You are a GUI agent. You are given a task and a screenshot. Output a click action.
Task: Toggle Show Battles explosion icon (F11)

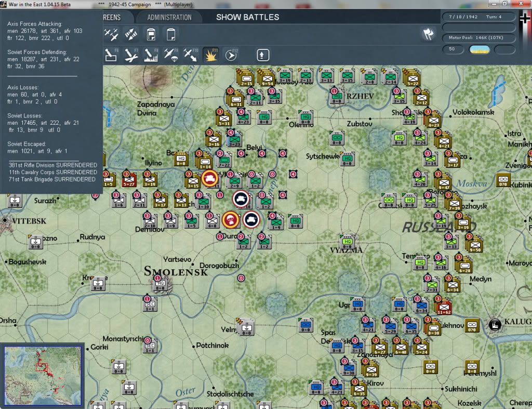click(210, 55)
